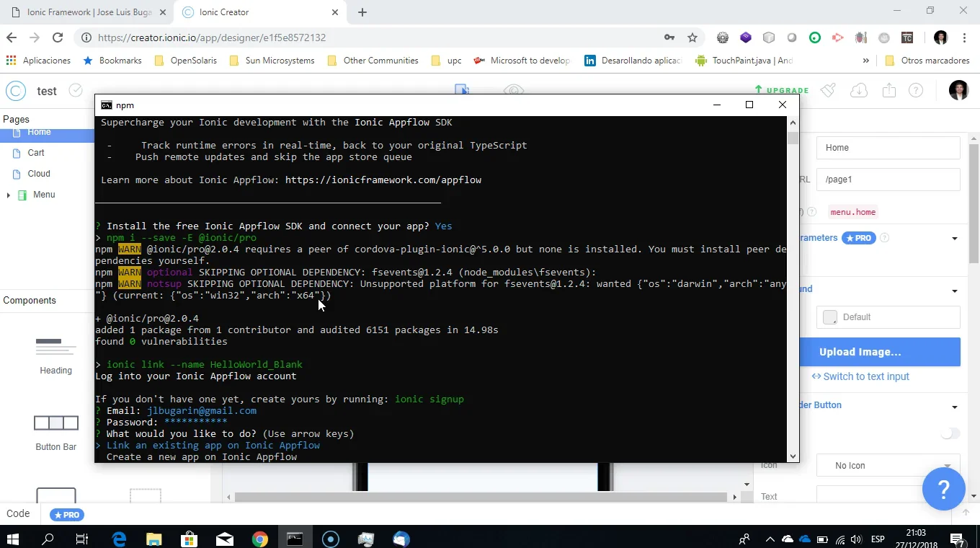Click the purple cube extension icon
Image resolution: width=980 pixels, height=548 pixels.
click(x=746, y=37)
